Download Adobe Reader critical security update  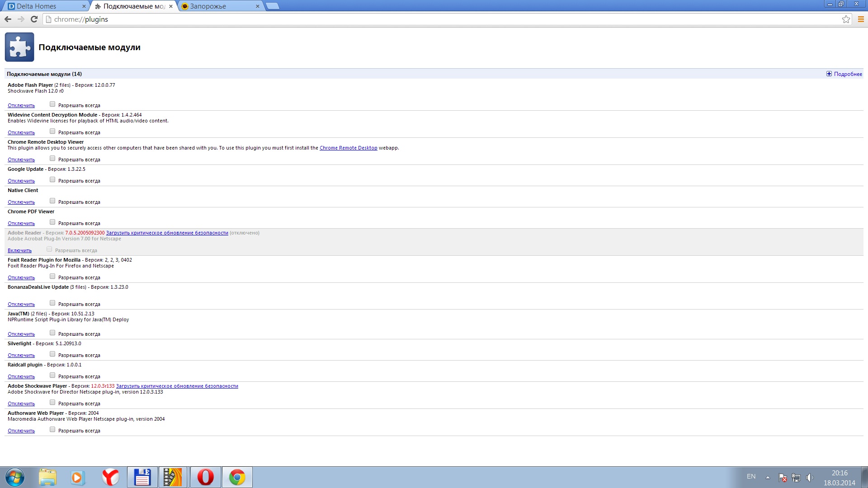167,233
